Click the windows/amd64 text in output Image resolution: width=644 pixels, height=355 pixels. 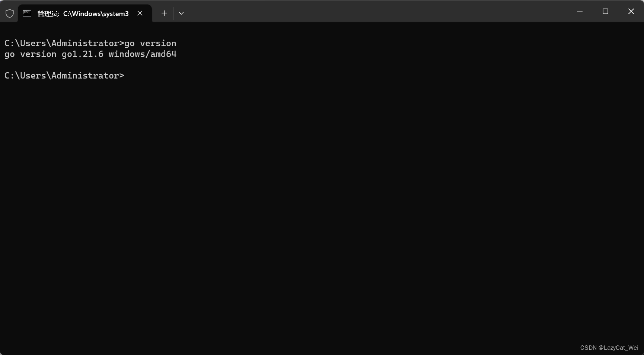coord(143,54)
